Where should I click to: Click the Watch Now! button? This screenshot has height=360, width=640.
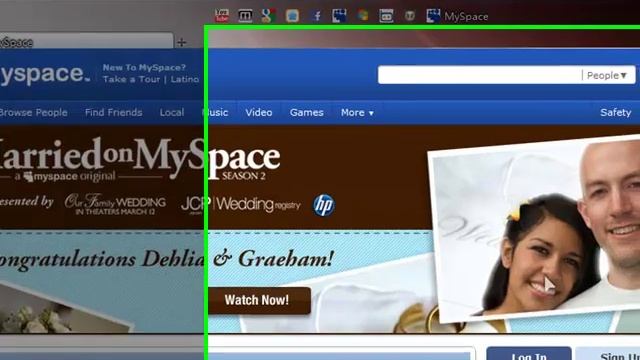pos(260,300)
